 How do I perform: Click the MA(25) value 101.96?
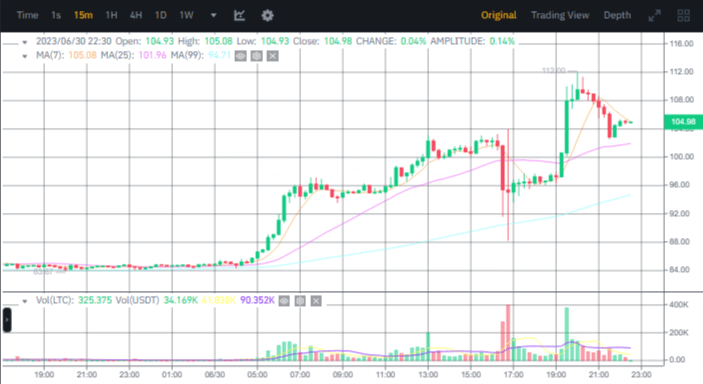pos(152,55)
